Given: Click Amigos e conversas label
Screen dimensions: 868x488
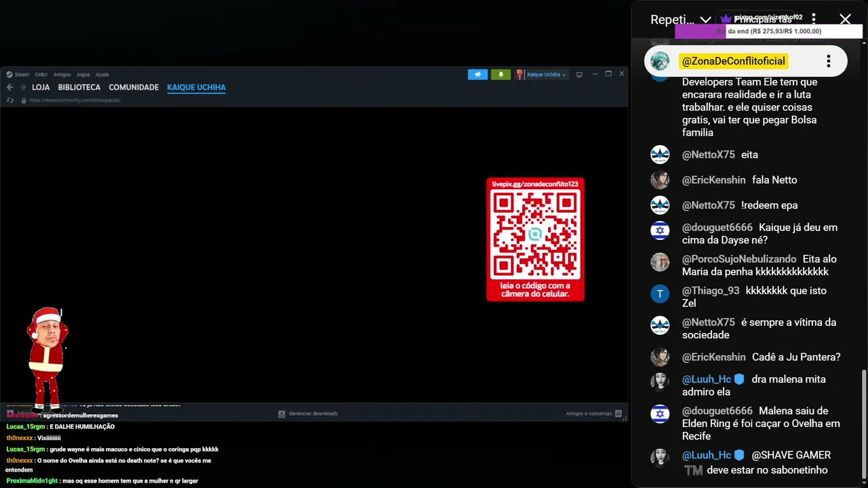Looking at the screenshot, I should coord(589,413).
